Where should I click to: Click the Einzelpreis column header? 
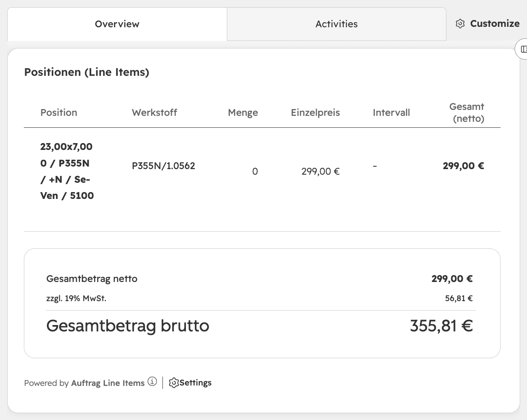316,112
